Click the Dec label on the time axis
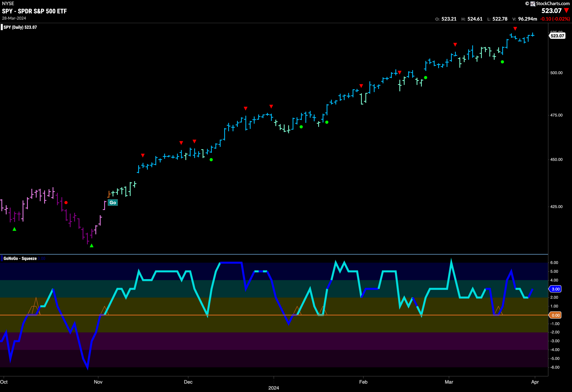Screen dimensions: 572x392 coord(188,382)
